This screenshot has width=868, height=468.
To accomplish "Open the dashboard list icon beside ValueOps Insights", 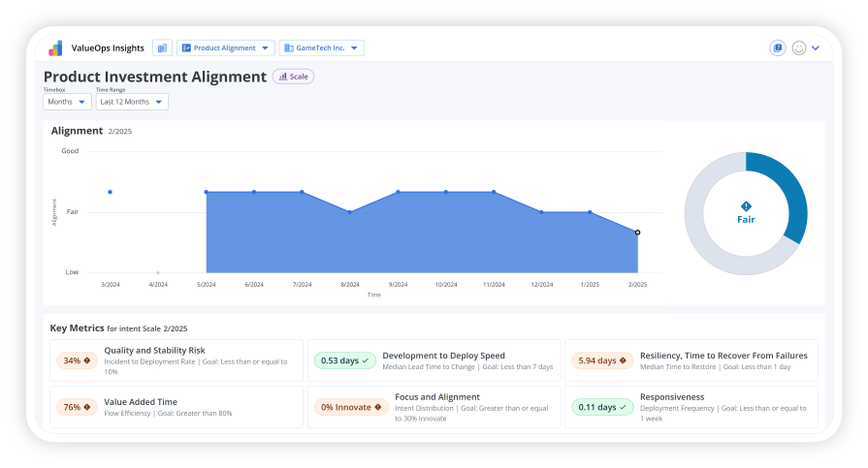I will tap(162, 47).
